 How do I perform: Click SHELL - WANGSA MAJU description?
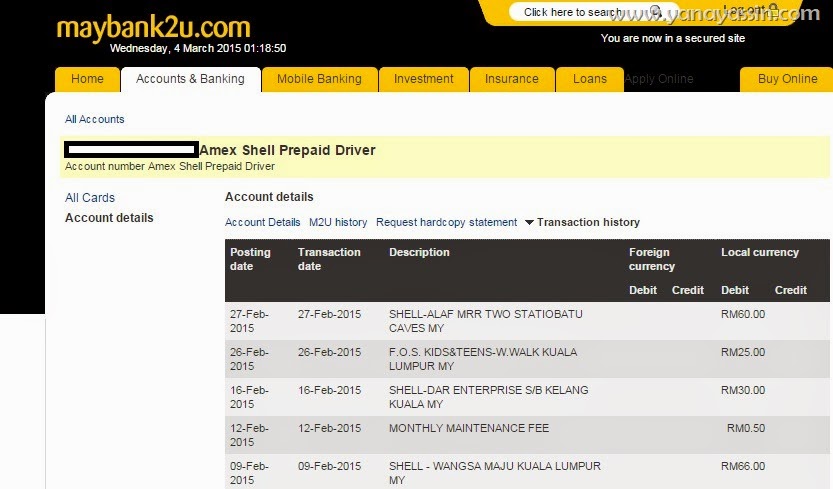(495, 473)
